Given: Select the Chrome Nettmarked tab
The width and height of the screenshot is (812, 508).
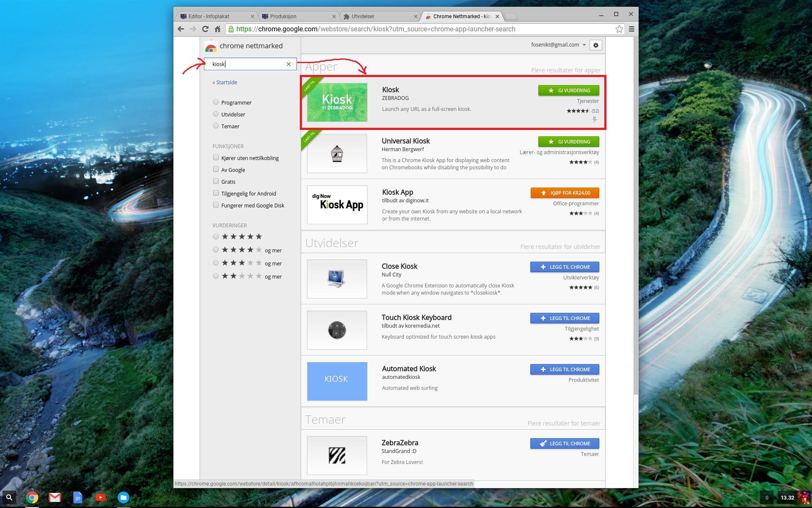Looking at the screenshot, I should [461, 16].
